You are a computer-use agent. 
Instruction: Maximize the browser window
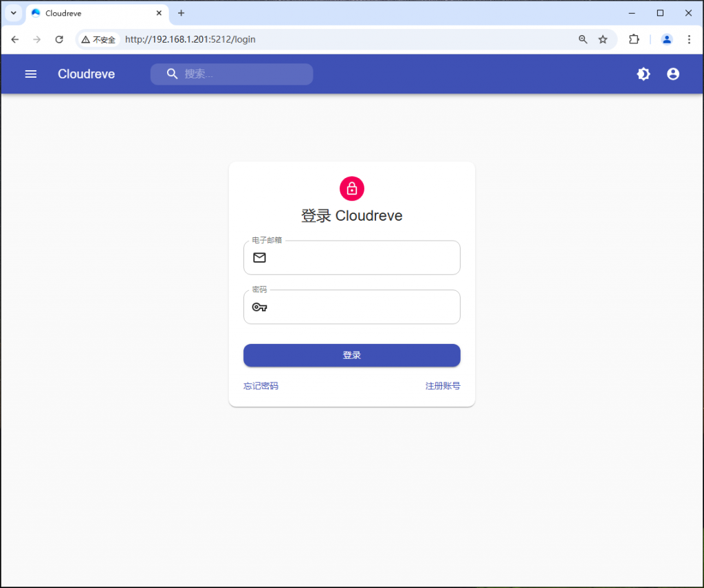click(x=660, y=13)
